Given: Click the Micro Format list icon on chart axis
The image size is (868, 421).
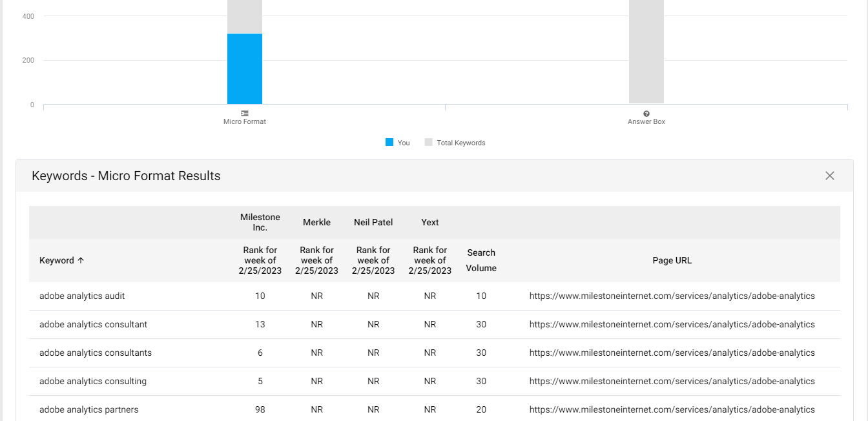Looking at the screenshot, I should coord(245,113).
